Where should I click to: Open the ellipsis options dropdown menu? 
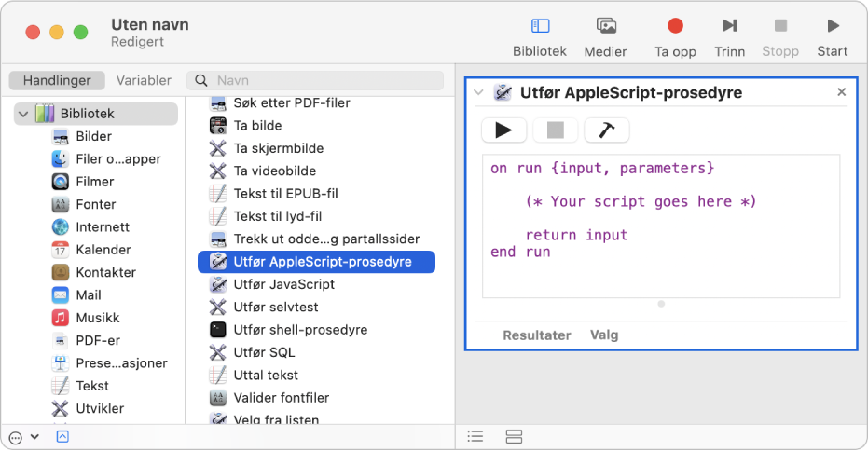click(22, 436)
